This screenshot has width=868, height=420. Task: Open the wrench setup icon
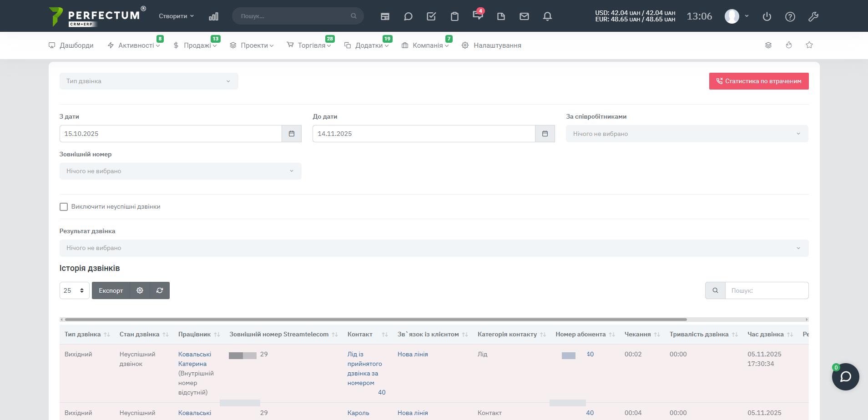click(813, 17)
